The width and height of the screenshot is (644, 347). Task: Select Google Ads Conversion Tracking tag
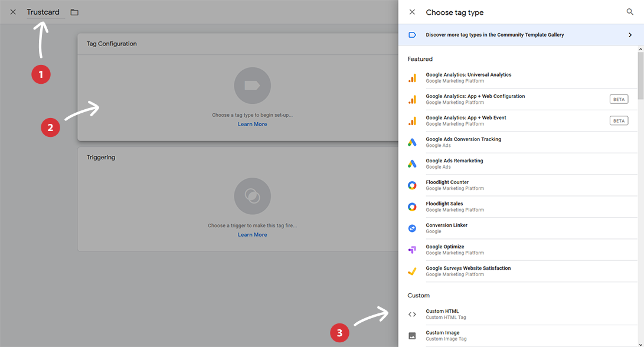[518, 142]
